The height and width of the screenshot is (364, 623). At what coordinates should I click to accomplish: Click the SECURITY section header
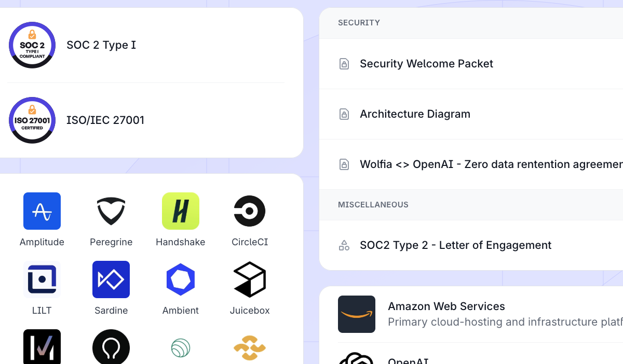(359, 23)
